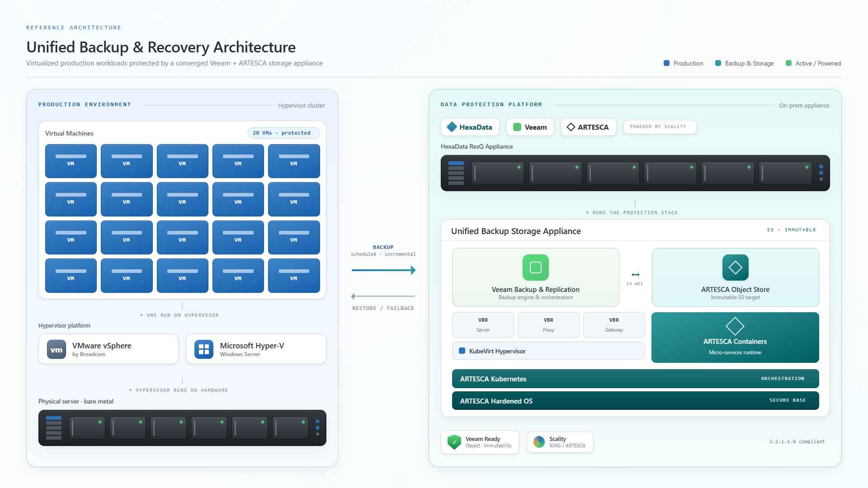The height and width of the screenshot is (488, 868).
Task: Click the "Hypervisor cluster" label
Action: [x=302, y=106]
